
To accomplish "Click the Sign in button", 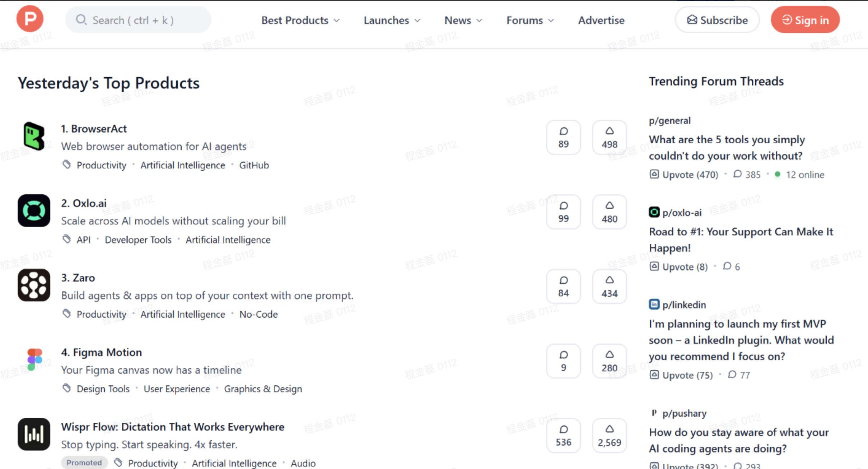I will pyautogui.click(x=805, y=20).
